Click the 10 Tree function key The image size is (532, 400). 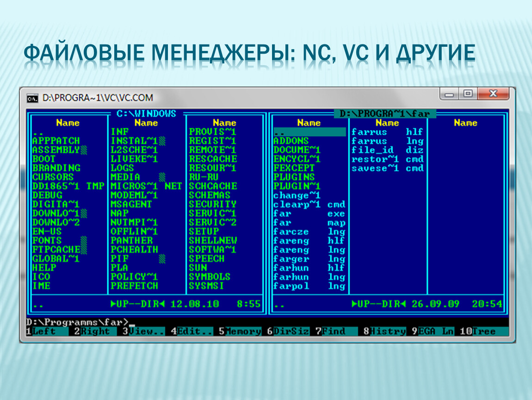point(484,331)
